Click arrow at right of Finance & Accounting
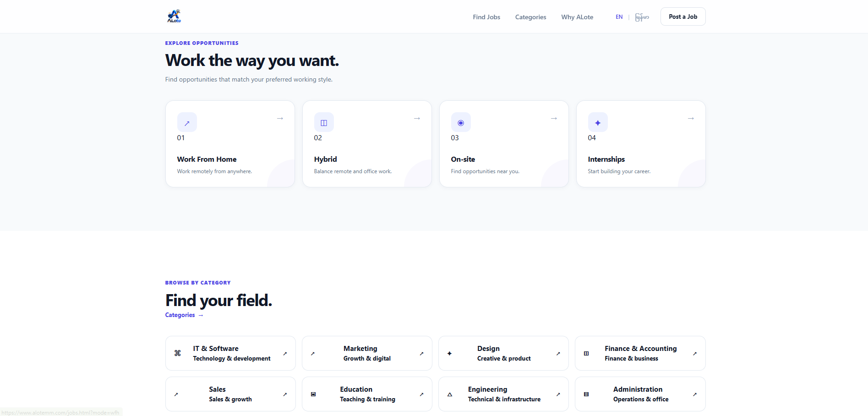The height and width of the screenshot is (416, 868). pos(695,353)
